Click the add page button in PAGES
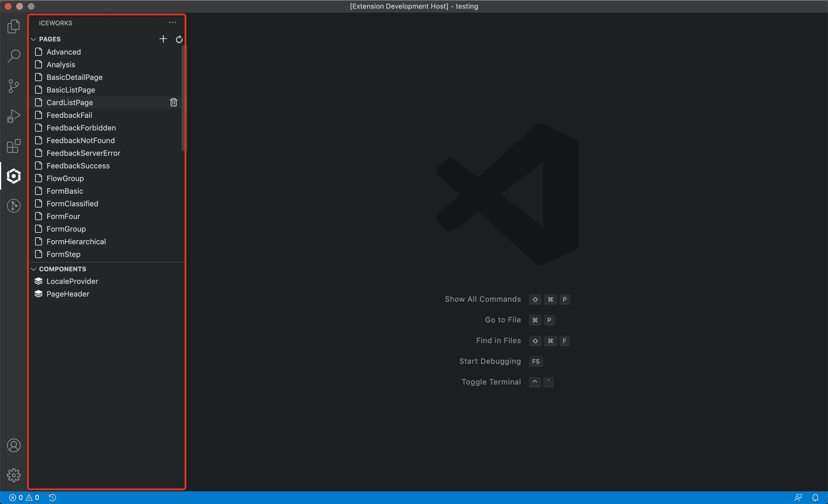Screen dimensions: 828x504 163,39
